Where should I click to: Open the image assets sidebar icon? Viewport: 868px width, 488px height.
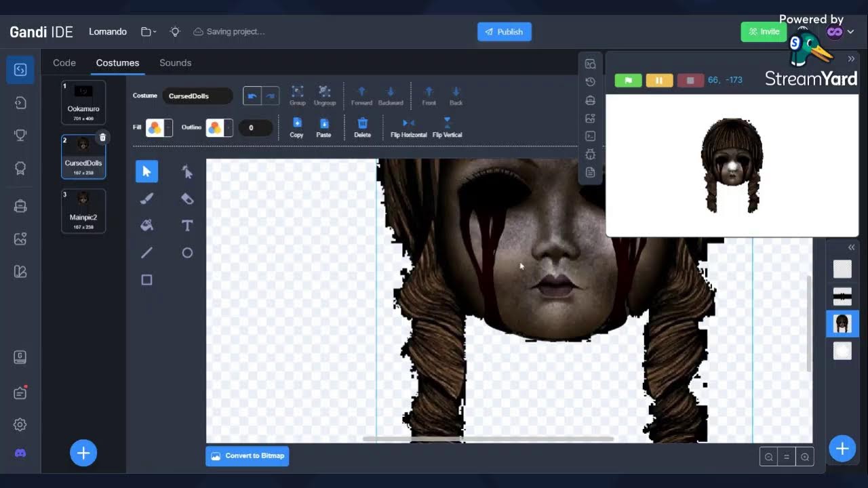coord(20,239)
